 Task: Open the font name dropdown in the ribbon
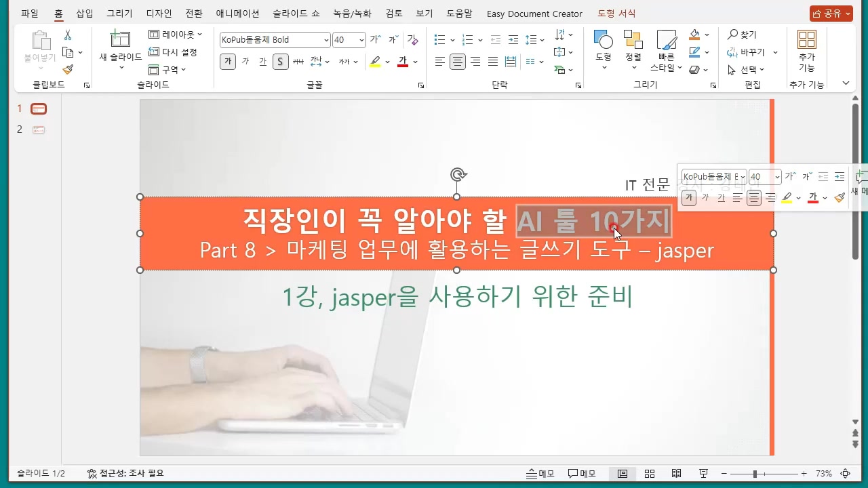pos(326,40)
